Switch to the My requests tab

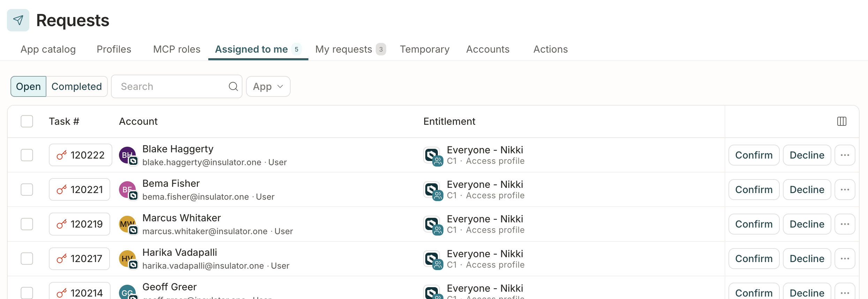pyautogui.click(x=350, y=49)
